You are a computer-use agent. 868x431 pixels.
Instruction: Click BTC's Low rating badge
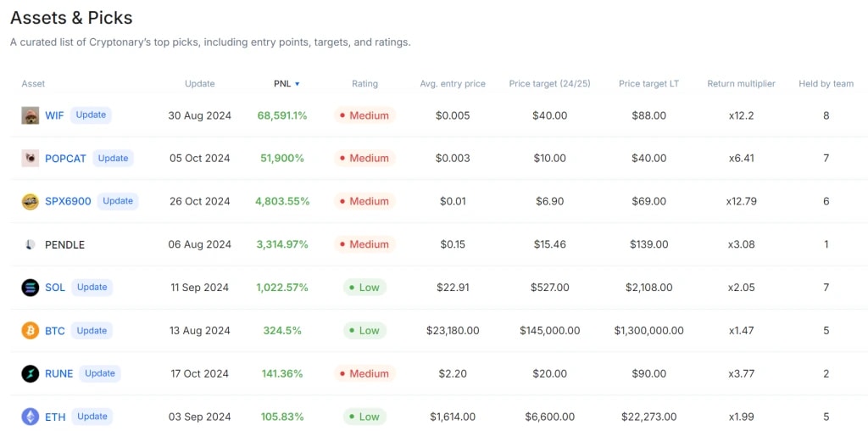point(364,331)
